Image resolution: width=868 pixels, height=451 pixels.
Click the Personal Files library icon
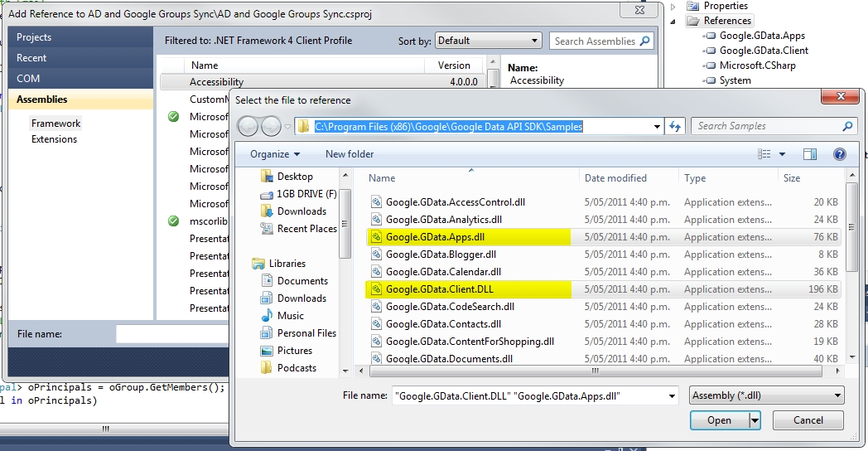coord(267,333)
